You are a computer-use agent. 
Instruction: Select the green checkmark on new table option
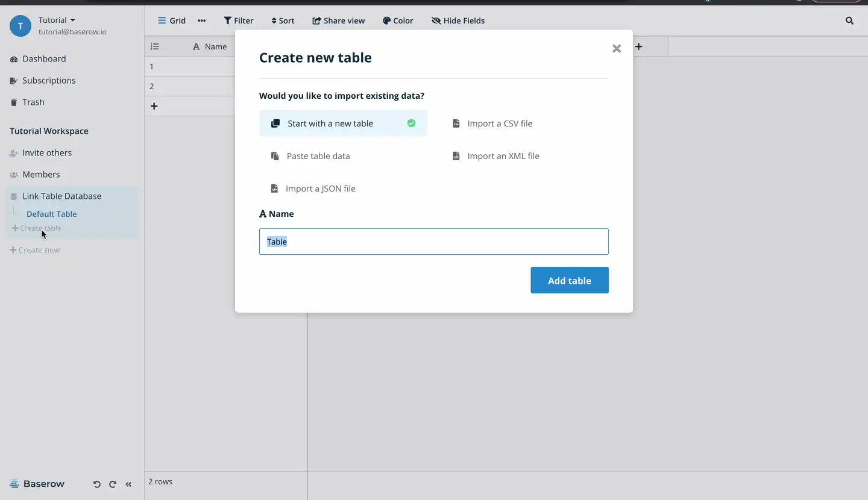pyautogui.click(x=411, y=123)
